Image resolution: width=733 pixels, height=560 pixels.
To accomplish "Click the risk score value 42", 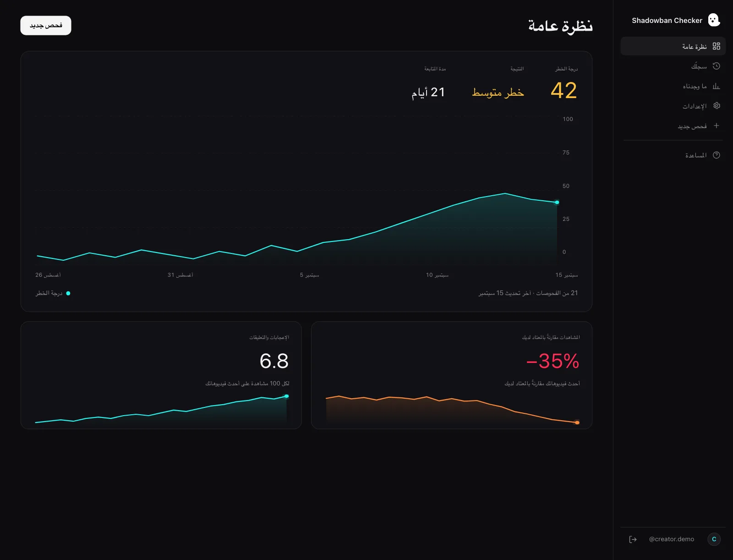I will (x=564, y=91).
